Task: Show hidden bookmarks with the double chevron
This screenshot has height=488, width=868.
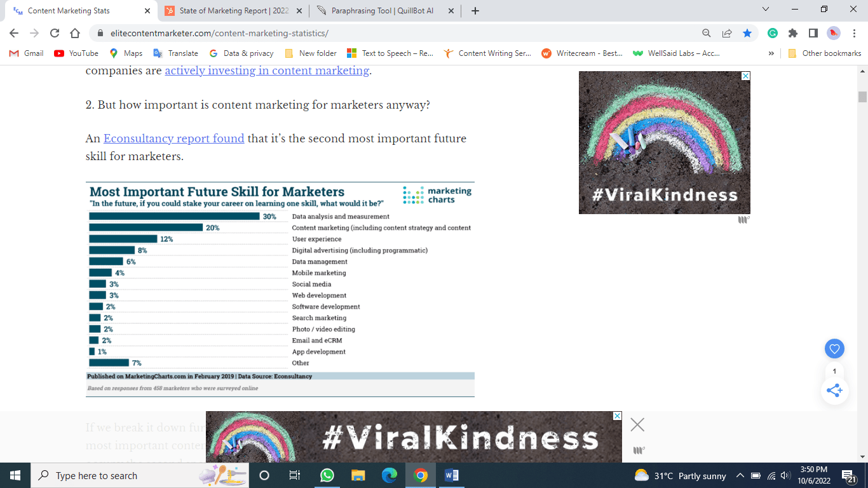Action: 771,53
